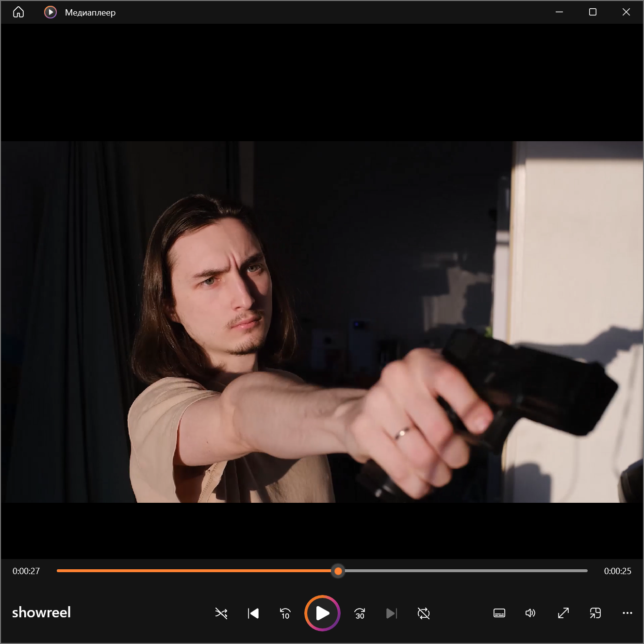The height and width of the screenshot is (644, 644).
Task: Toggle shuffle playback mode
Action: pos(221,613)
